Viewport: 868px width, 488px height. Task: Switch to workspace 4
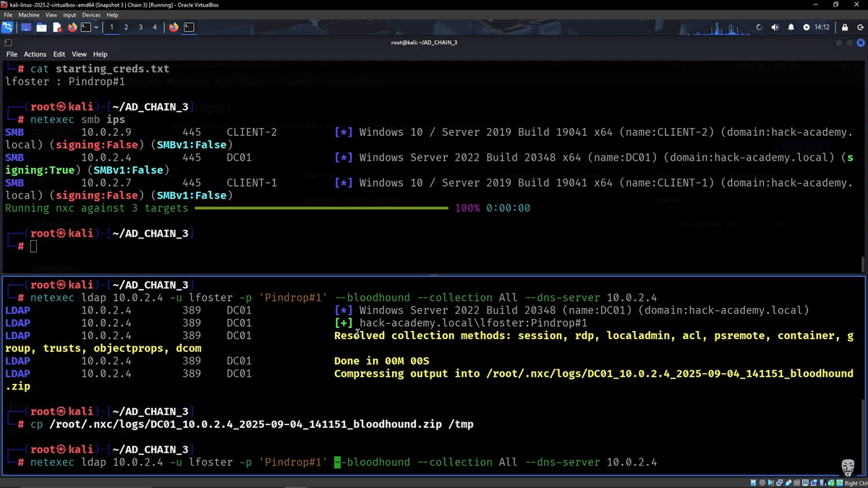[154, 27]
